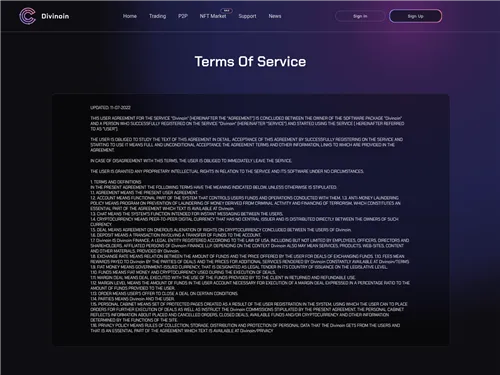This screenshot has width=500, height=375.
Task: Click the line about PROPRIETARY INTELLECTUAL RIGHTS
Action: pyautogui.click(x=227, y=171)
